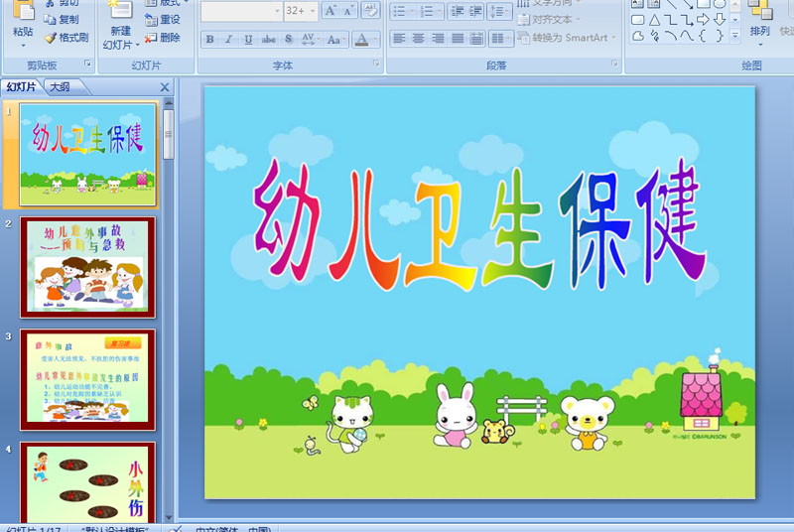Open the font (字体) dialog launcher
Image resolution: width=794 pixels, height=532 pixels.
[376, 64]
